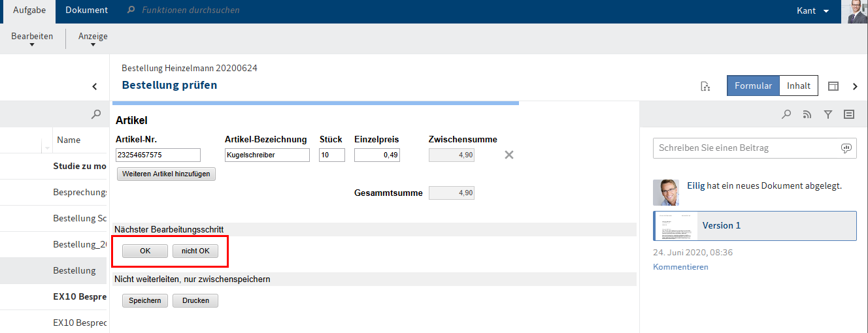Image resolution: width=868 pixels, height=333 pixels.
Task: Click the feed list view icon
Action: pos(849,114)
